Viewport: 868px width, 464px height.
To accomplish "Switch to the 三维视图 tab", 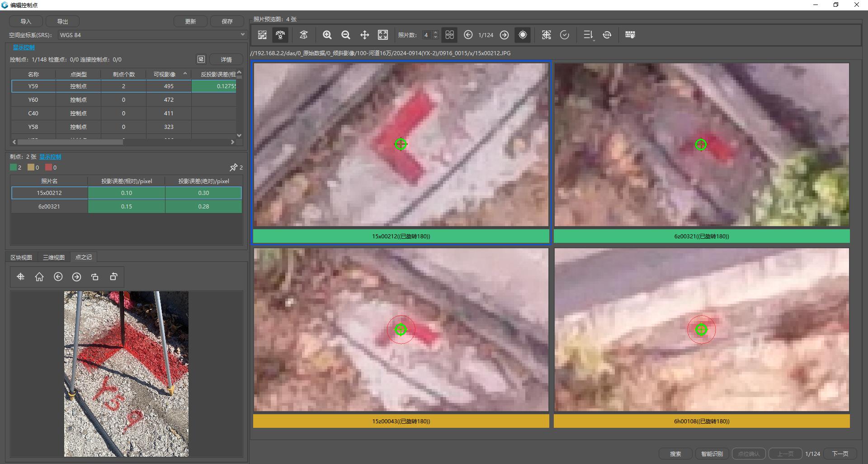I will 54,257.
